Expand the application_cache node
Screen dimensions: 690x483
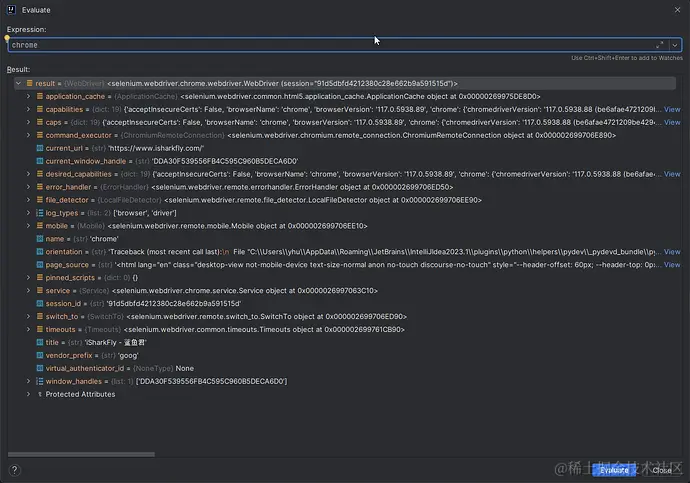28,96
